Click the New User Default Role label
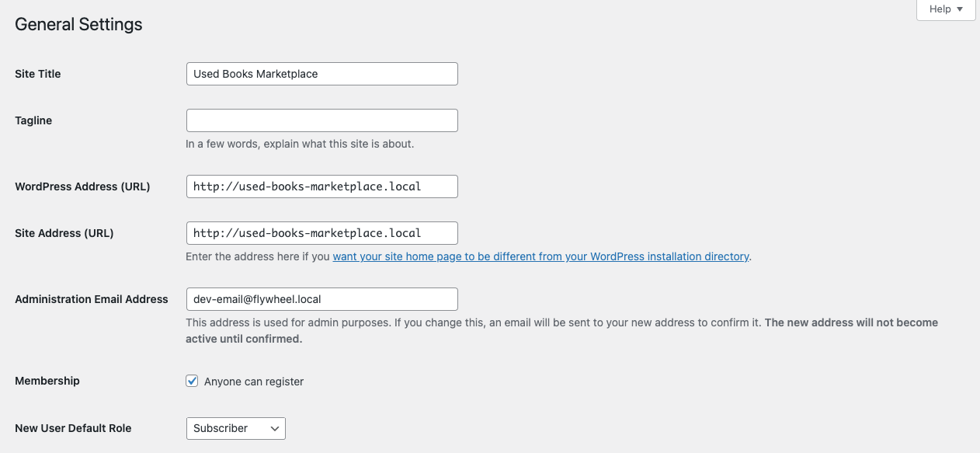The width and height of the screenshot is (980, 453). 73,428
